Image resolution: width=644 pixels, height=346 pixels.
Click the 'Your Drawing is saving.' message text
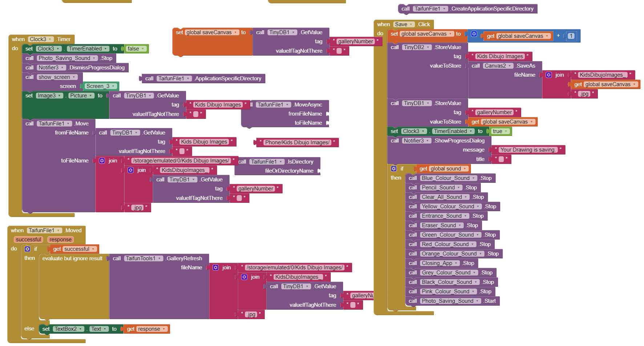pyautogui.click(x=527, y=150)
